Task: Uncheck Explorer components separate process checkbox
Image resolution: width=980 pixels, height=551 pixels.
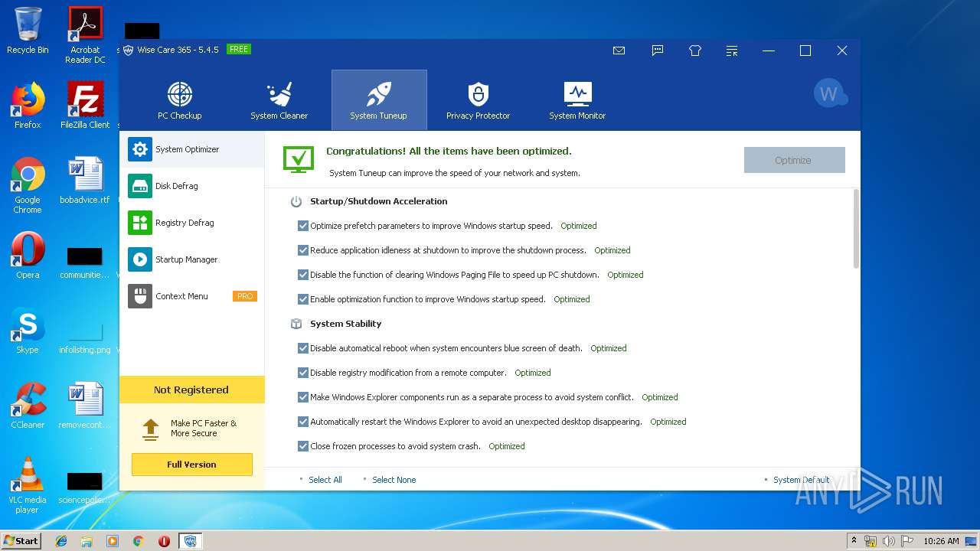Action: coord(303,397)
